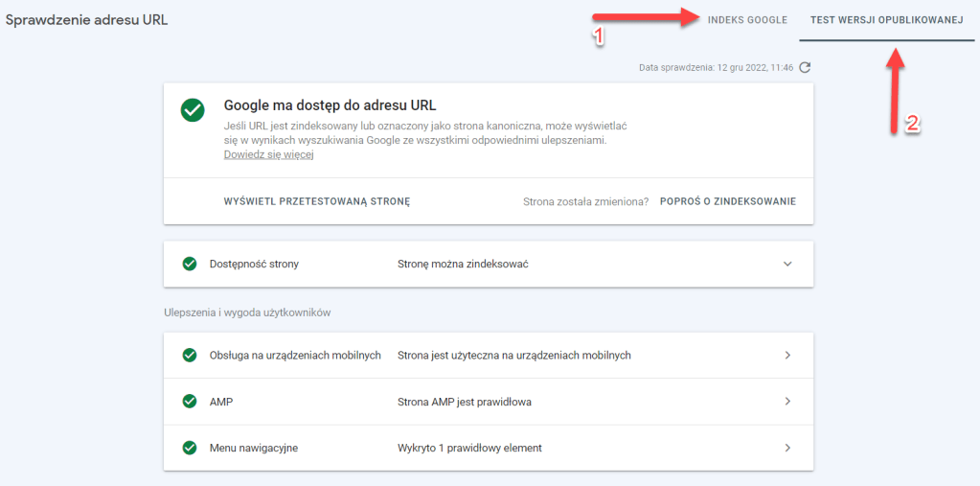This screenshot has height=486, width=980.
Task: Click the green check icon beside AMP
Action: pyautogui.click(x=190, y=402)
